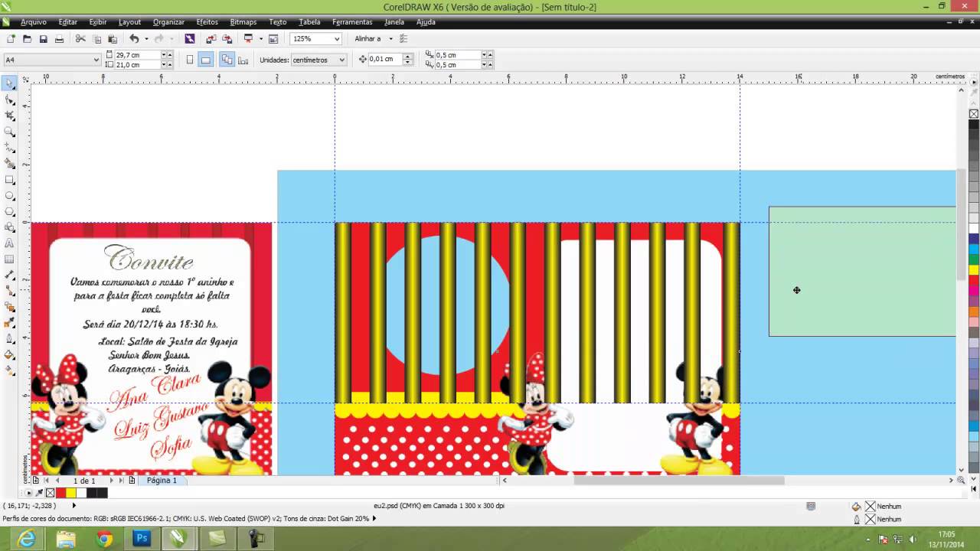Jump to the first page arrow
Screen dimensions: 980x551
click(x=46, y=481)
